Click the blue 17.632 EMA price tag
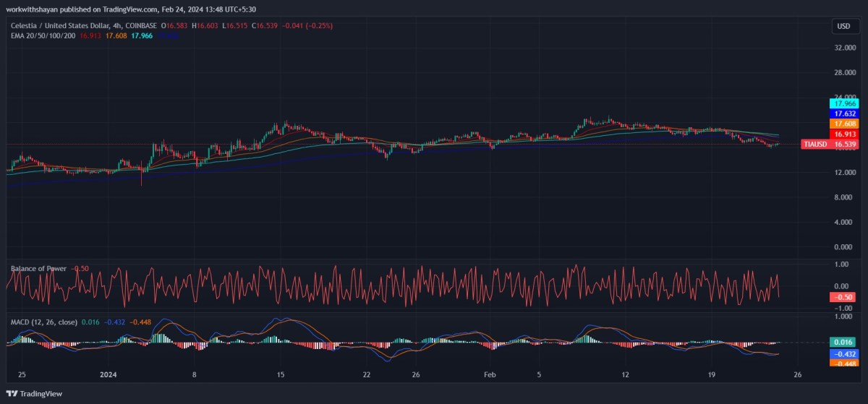The image size is (868, 404). pos(843,114)
